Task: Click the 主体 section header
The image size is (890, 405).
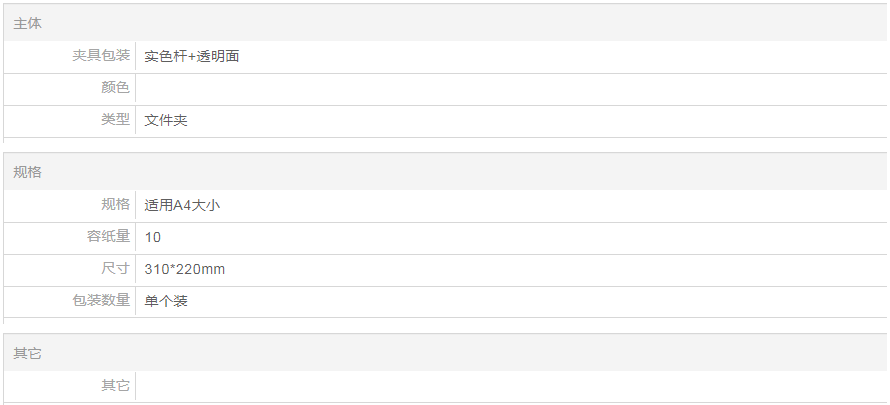Action: [27, 23]
